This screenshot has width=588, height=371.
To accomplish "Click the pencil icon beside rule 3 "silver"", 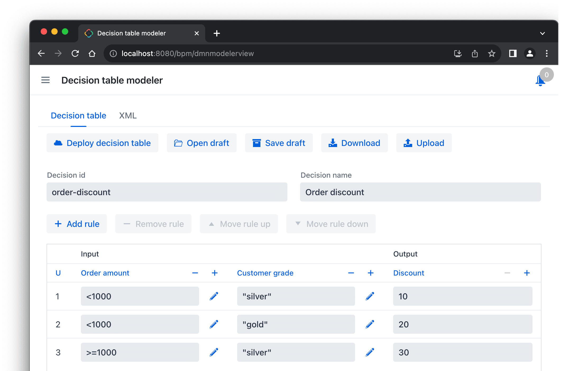I will pos(370,352).
